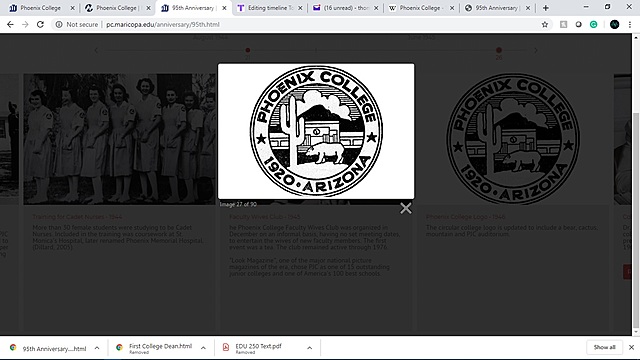This screenshot has height=360, width=640.
Task: Switch to the last 95th Anniversary tab
Action: click(497, 8)
